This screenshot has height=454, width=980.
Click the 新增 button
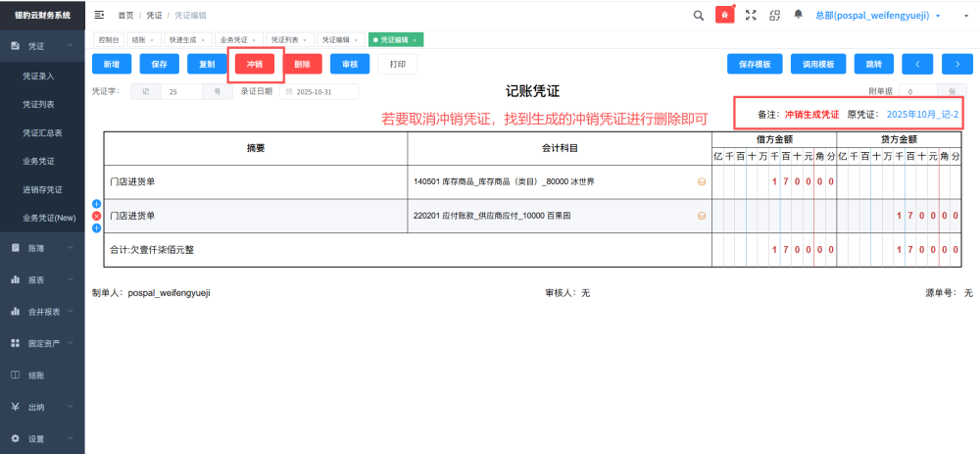(x=112, y=65)
